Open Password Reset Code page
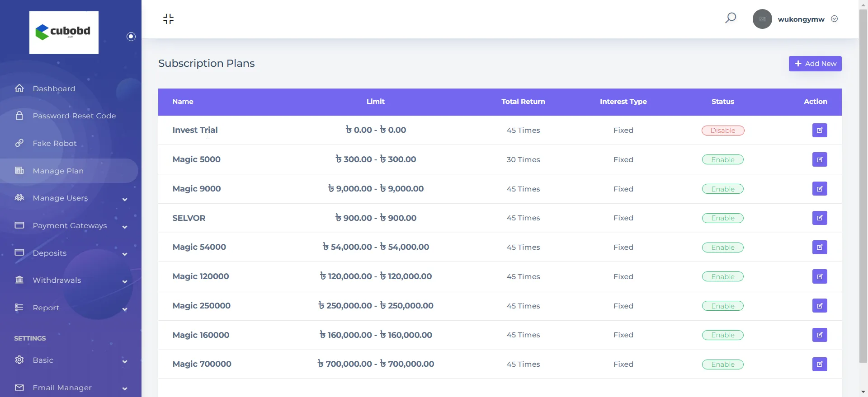Image resolution: width=868 pixels, height=397 pixels. tap(74, 116)
